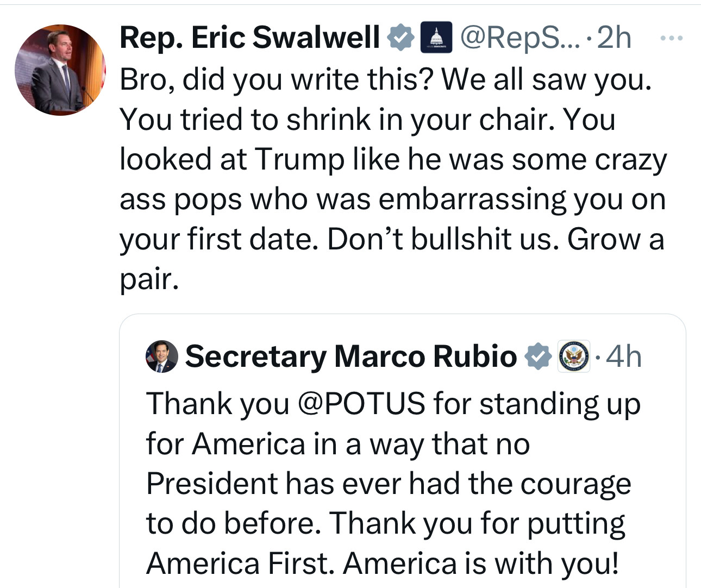Click the House Democrats Capitol affiliation badge

point(436,37)
